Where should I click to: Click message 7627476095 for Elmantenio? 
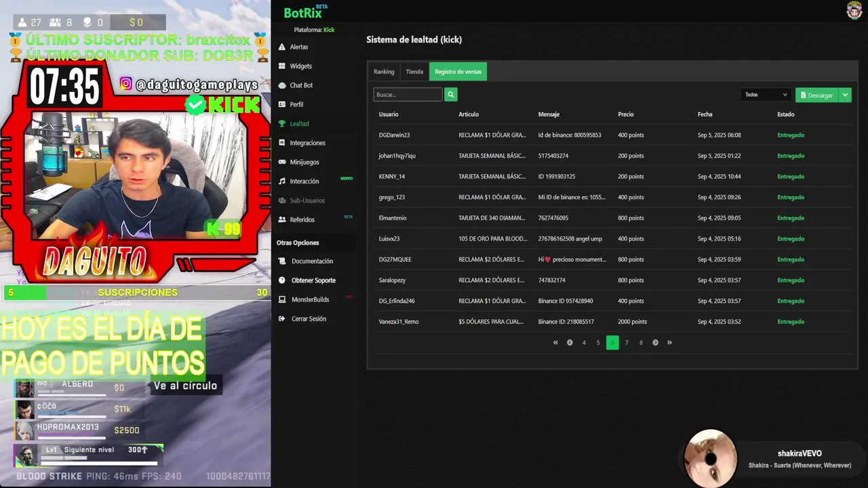[x=553, y=218]
